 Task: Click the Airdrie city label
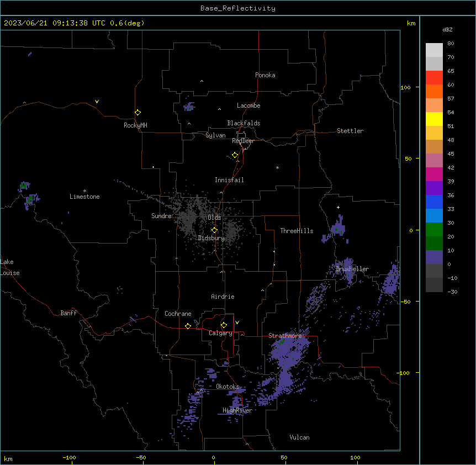click(x=223, y=297)
